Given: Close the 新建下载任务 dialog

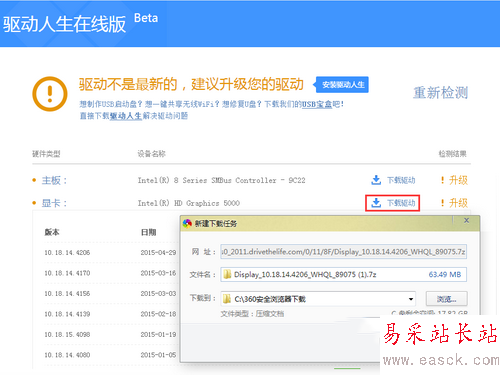Looking at the screenshot, I should [x=467, y=220].
